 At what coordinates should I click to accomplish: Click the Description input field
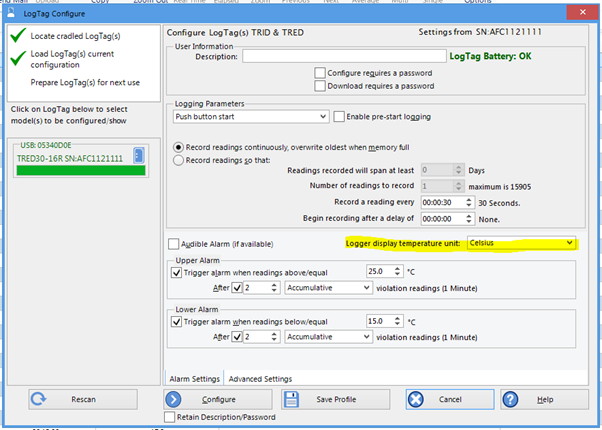(x=344, y=56)
